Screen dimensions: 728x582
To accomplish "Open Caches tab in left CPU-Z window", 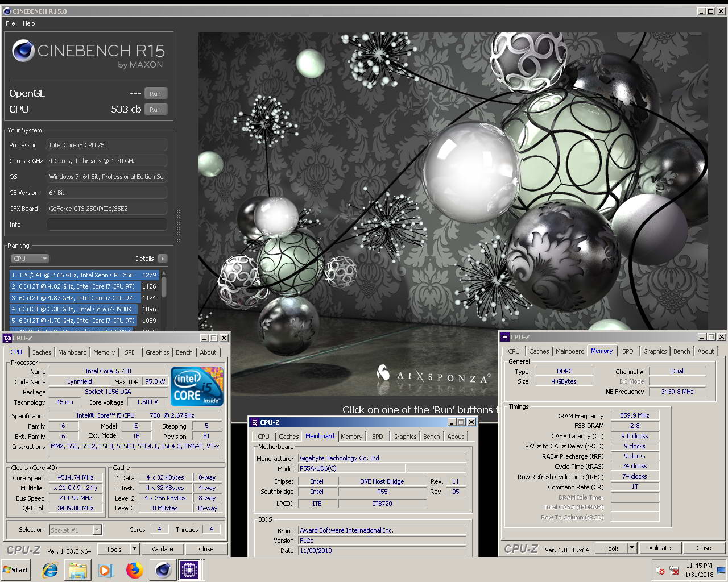I will 42,352.
